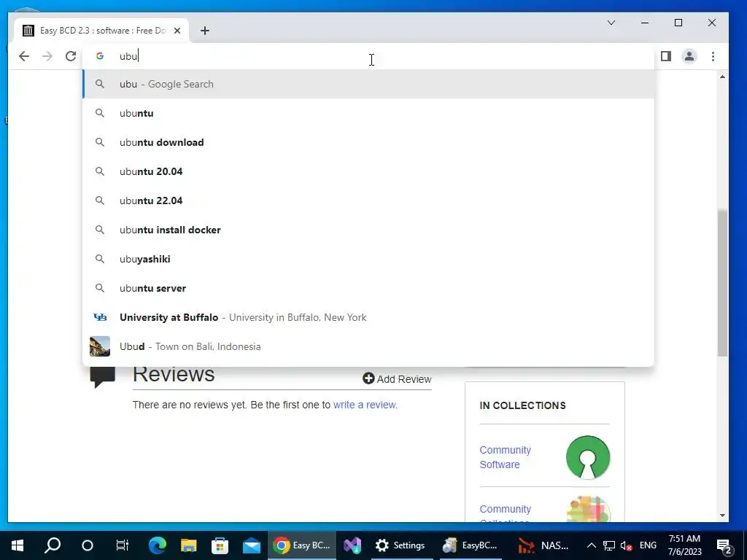Reload the page with the refresh icon
This screenshot has height=560, width=747.
coord(71,56)
